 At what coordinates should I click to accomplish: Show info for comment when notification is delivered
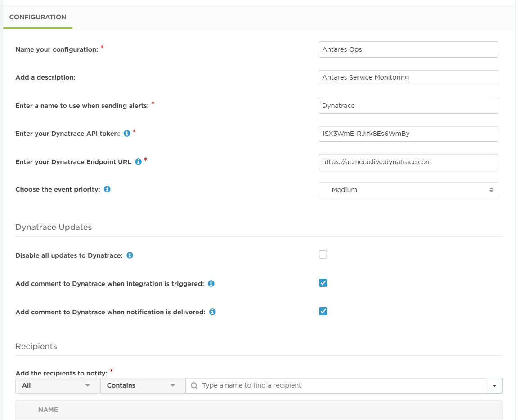(212, 312)
